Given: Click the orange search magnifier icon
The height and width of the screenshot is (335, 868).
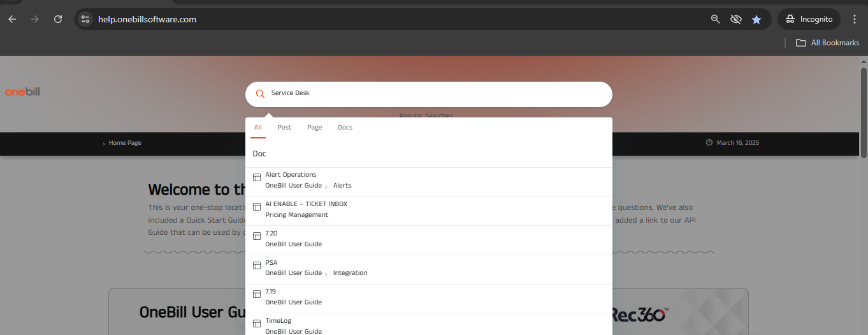Looking at the screenshot, I should tap(260, 94).
